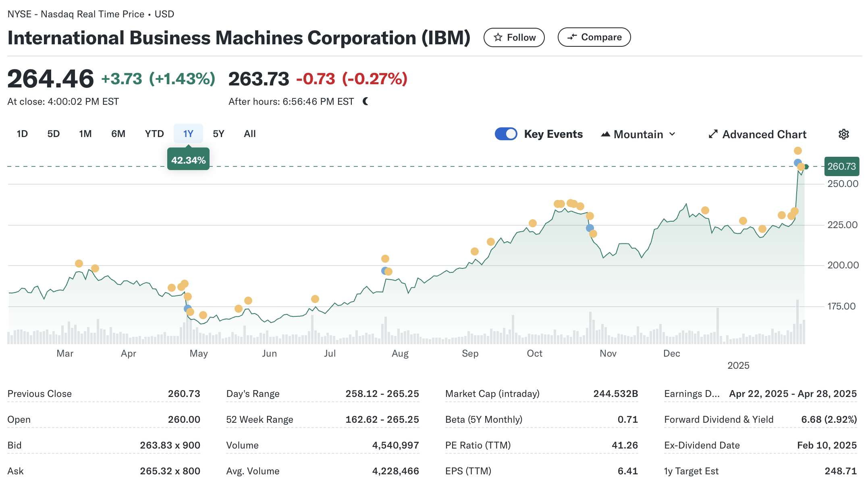Toggle the Key Events switch off
868x486 pixels.
tap(506, 134)
